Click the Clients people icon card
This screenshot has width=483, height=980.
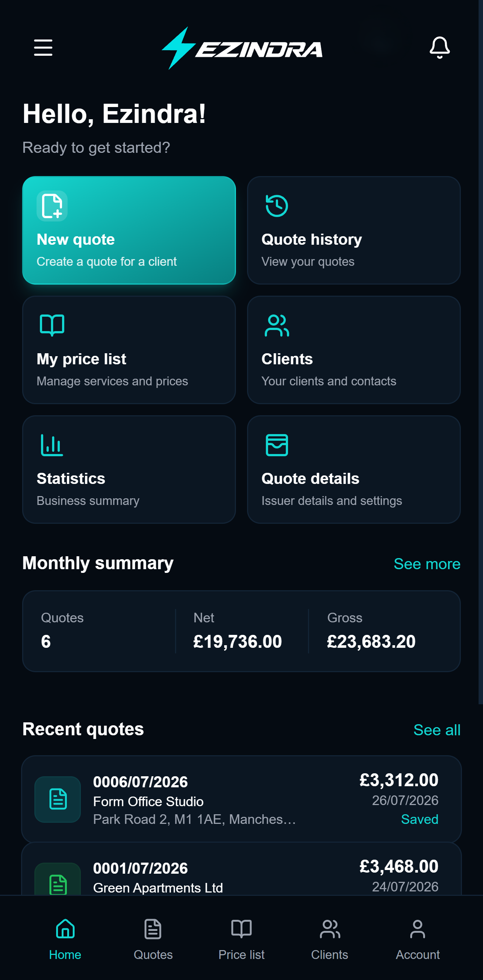point(354,350)
